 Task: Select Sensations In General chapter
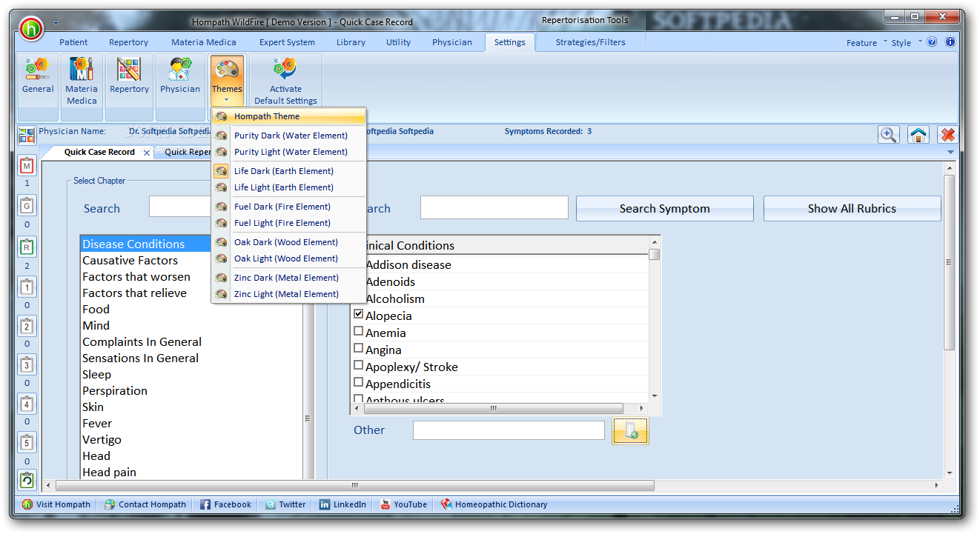click(191, 358)
